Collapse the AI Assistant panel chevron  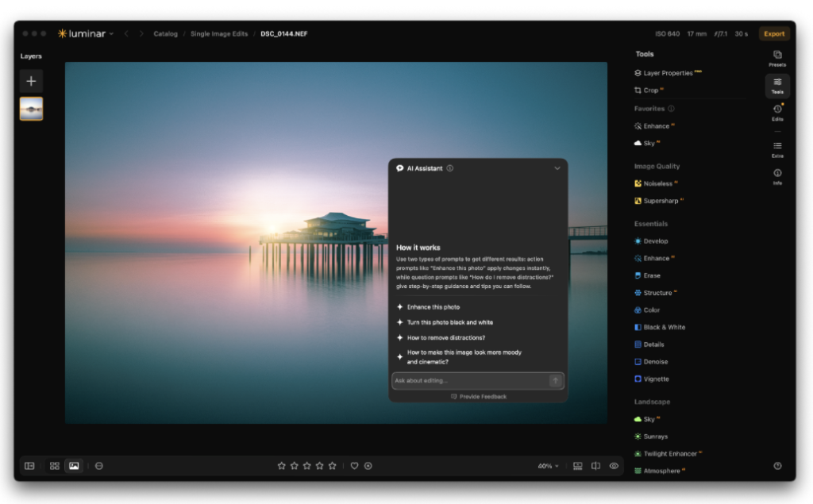click(557, 168)
